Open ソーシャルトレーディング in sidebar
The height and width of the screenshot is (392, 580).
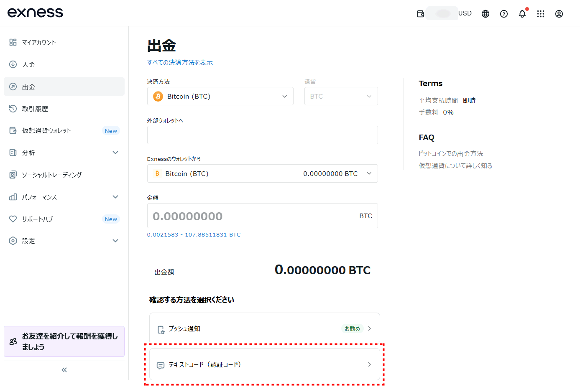tap(64, 175)
